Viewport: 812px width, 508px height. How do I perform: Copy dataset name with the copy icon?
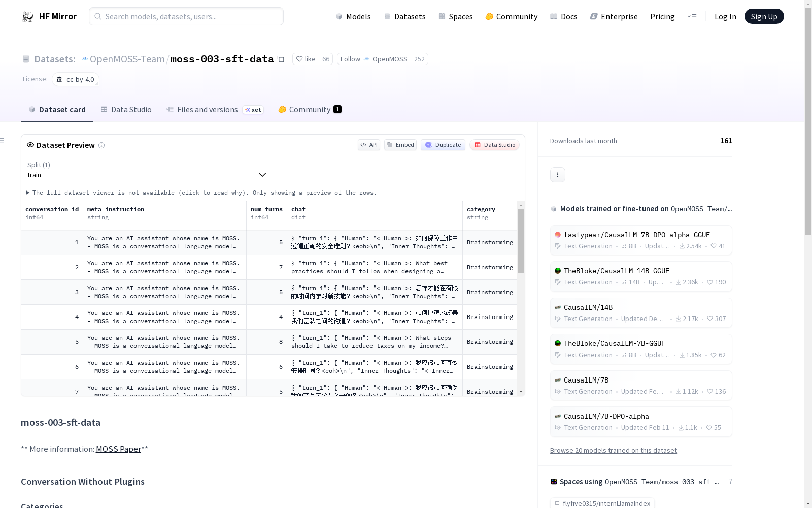pyautogui.click(x=281, y=59)
